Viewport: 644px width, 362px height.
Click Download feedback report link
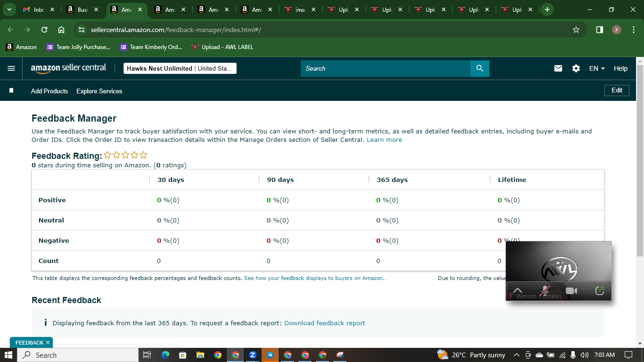pos(325,323)
